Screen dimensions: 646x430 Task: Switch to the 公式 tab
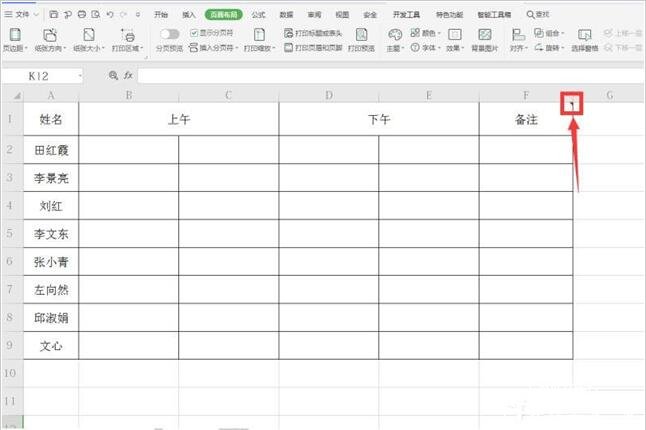(x=258, y=14)
